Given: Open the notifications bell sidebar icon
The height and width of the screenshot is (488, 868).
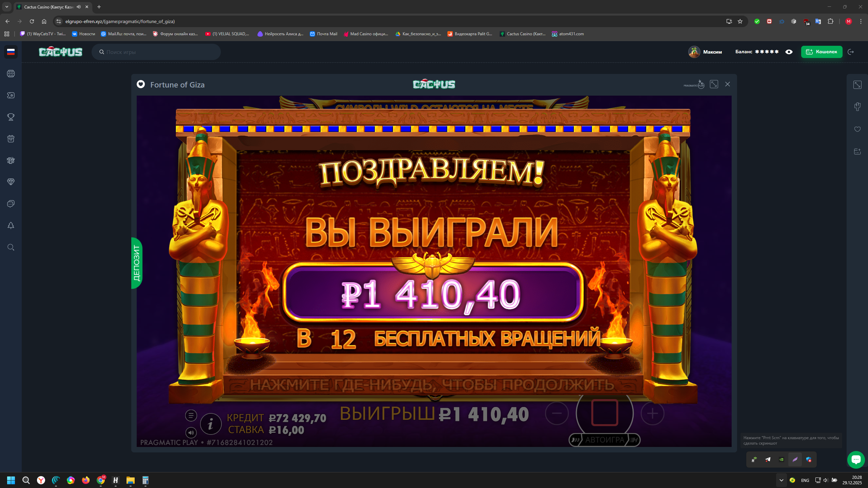Looking at the screenshot, I should point(11,226).
